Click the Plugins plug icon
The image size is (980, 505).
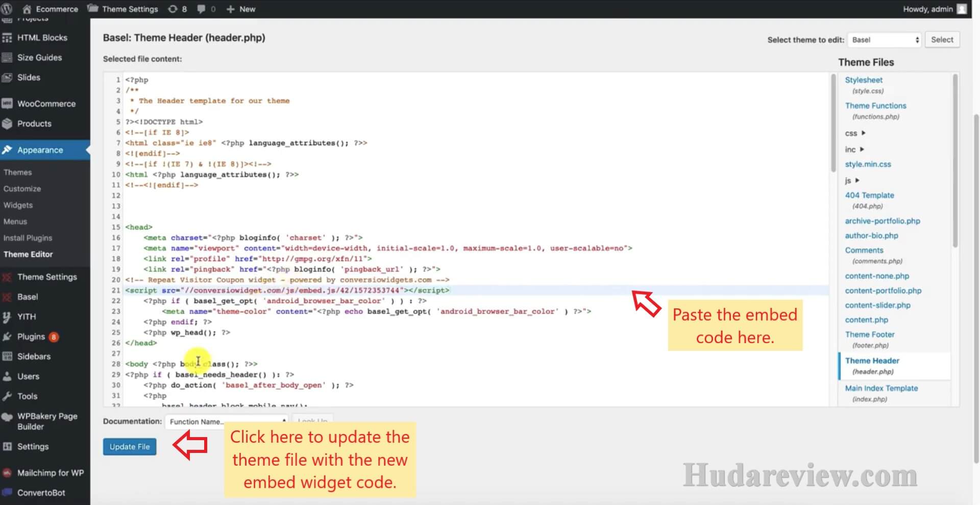click(7, 336)
